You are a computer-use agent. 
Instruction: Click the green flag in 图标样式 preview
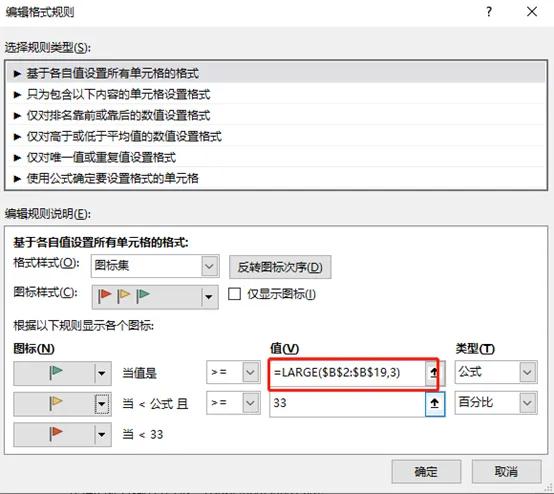click(x=143, y=296)
